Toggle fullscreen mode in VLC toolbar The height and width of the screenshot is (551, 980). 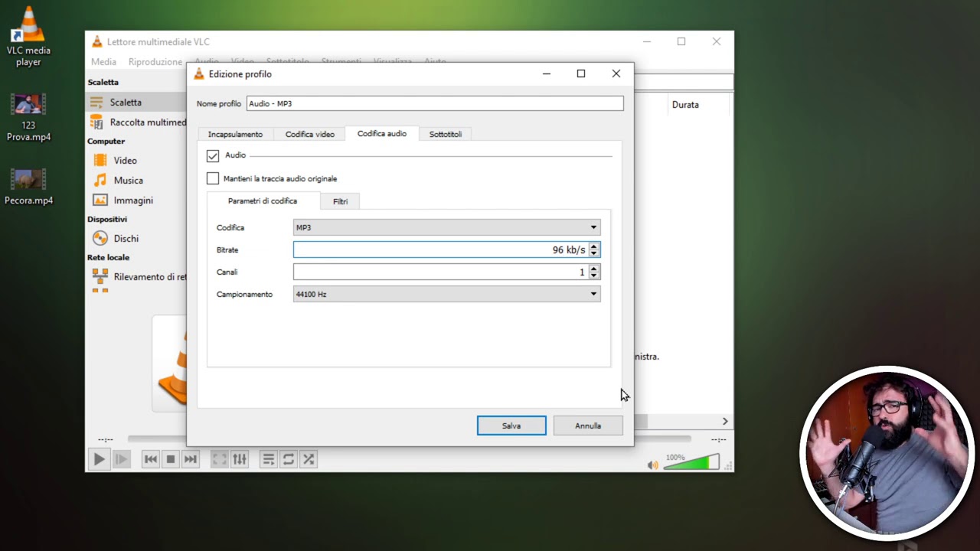pyautogui.click(x=219, y=459)
